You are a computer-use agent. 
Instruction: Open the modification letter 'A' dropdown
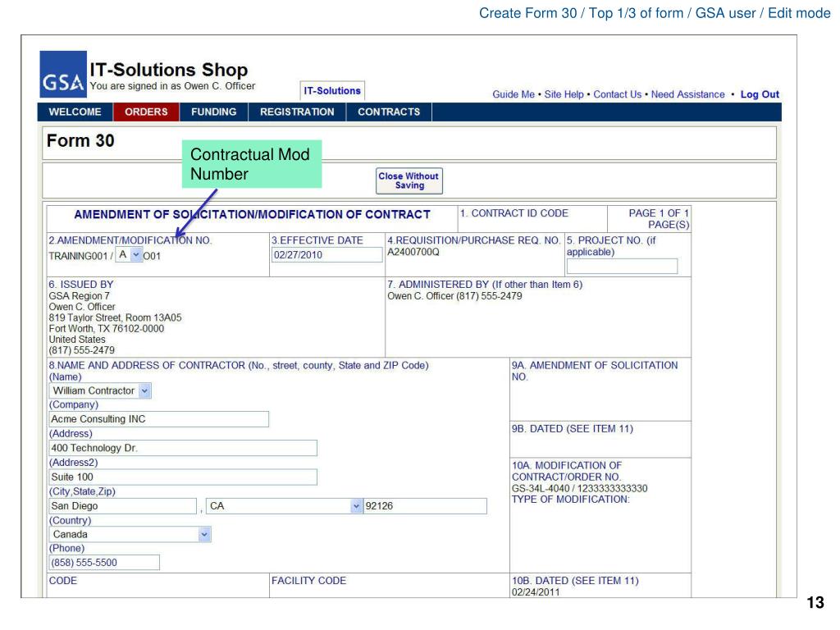pyautogui.click(x=129, y=255)
